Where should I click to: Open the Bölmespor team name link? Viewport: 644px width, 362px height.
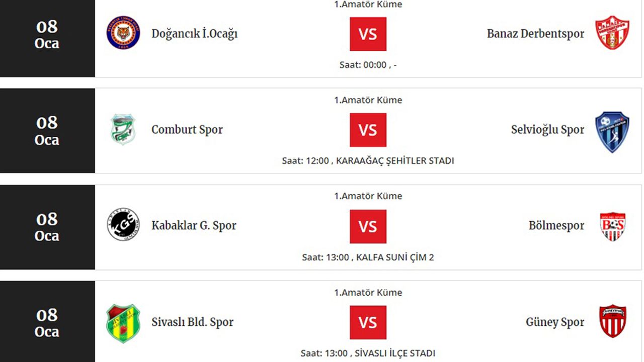click(x=556, y=226)
